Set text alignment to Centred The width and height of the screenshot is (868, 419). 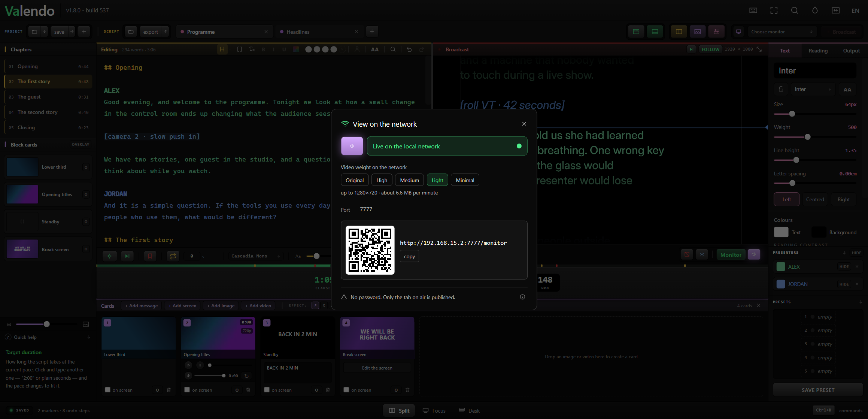815,199
